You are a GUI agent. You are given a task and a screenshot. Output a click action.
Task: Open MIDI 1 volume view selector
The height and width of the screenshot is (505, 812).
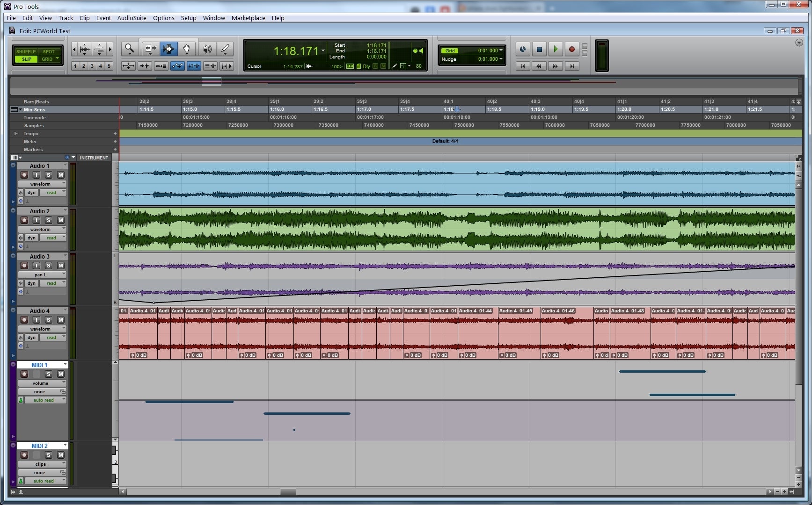pos(42,383)
